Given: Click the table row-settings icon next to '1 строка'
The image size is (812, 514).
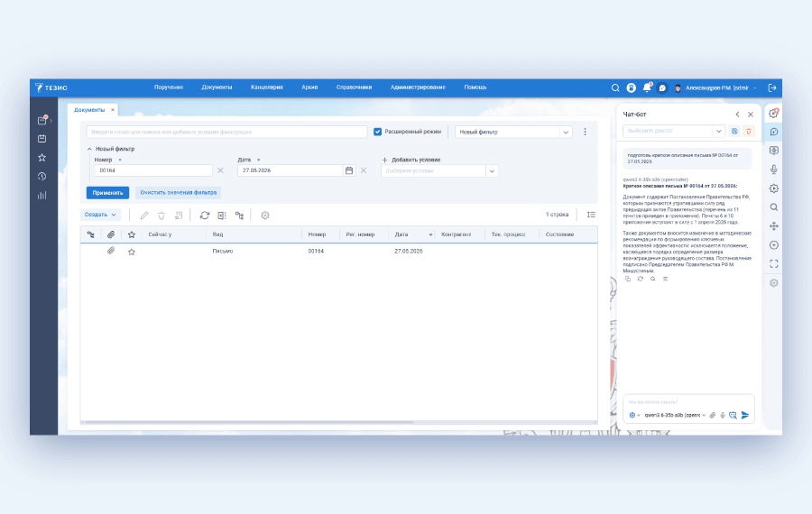Looking at the screenshot, I should point(591,215).
